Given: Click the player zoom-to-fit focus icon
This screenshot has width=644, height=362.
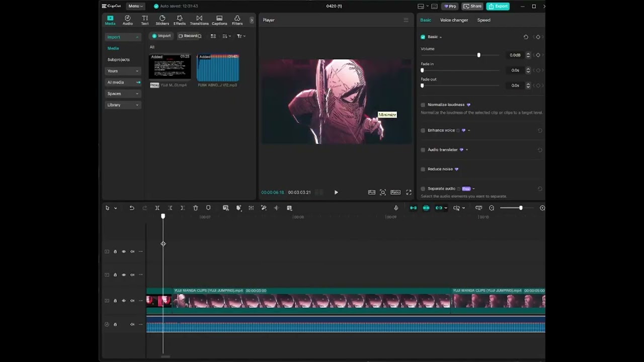Looking at the screenshot, I should click(383, 192).
